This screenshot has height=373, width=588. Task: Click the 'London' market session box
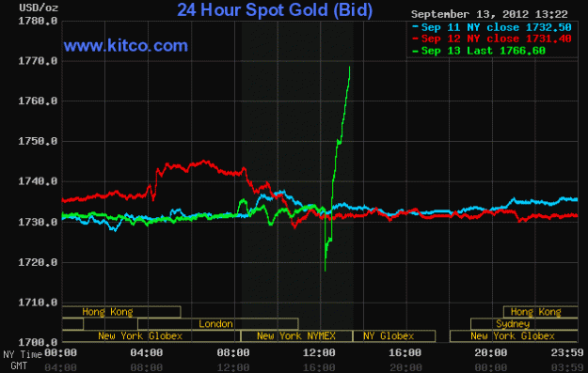coord(218,324)
